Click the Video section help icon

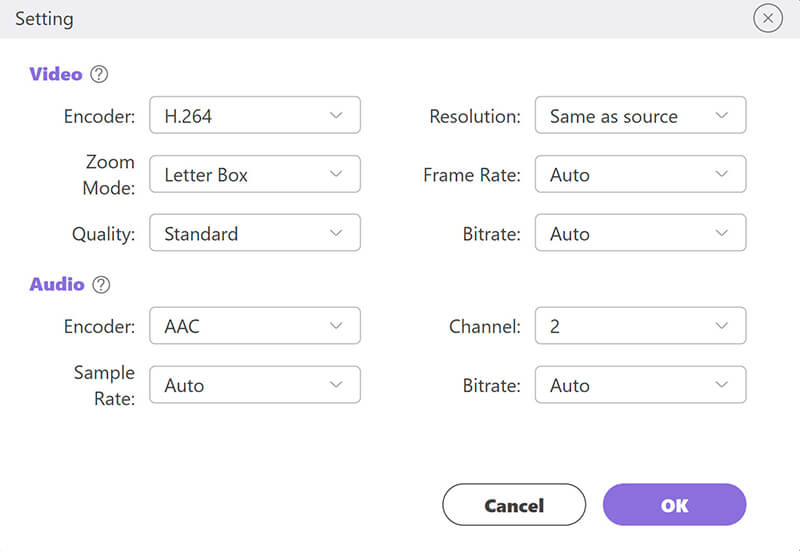coord(99,74)
